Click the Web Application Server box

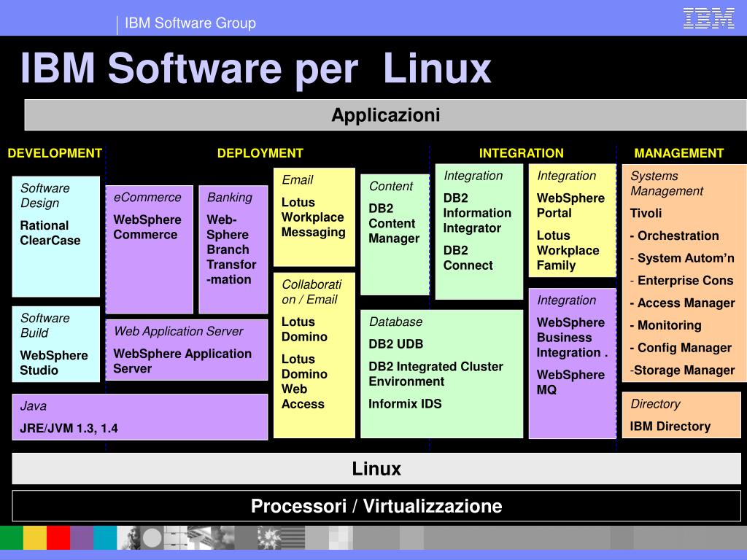coord(187,349)
